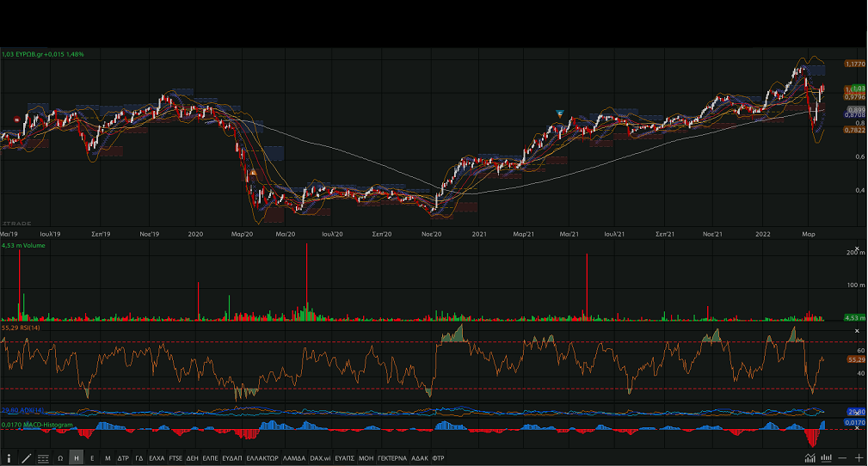
Task: Close the RSI(14) indicator panel
Action: (x=857, y=331)
